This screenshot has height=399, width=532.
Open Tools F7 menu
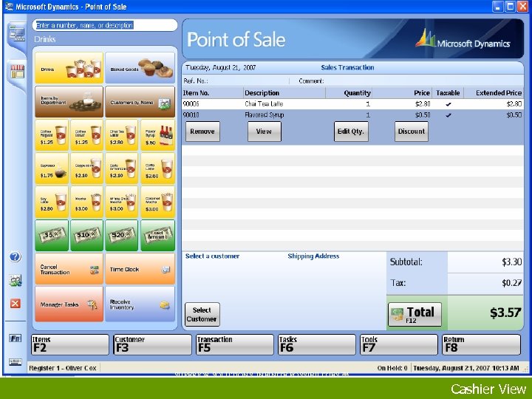[399, 345]
